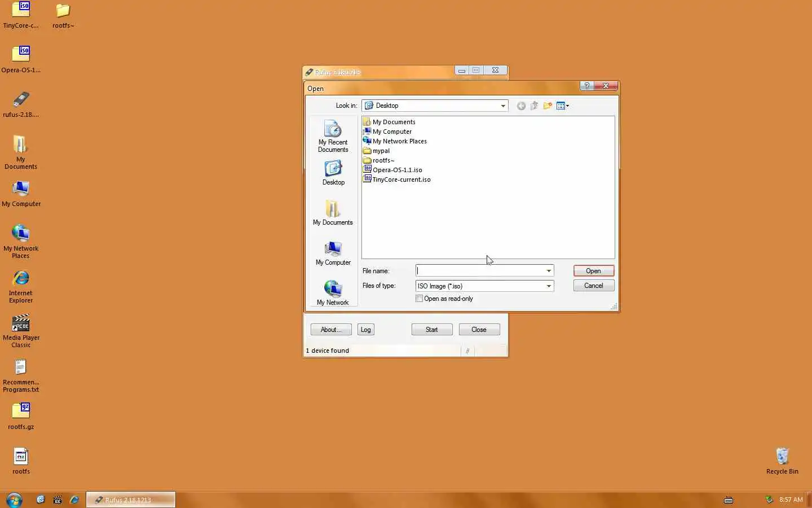
Task: Select rootfs~ folder in file list
Action: 378,160
